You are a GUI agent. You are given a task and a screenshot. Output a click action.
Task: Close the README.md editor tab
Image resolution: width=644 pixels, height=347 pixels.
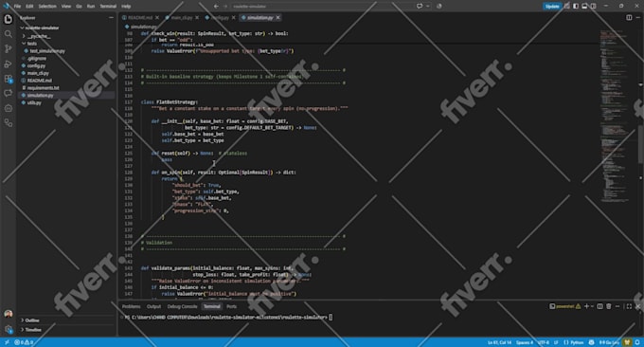click(x=157, y=18)
